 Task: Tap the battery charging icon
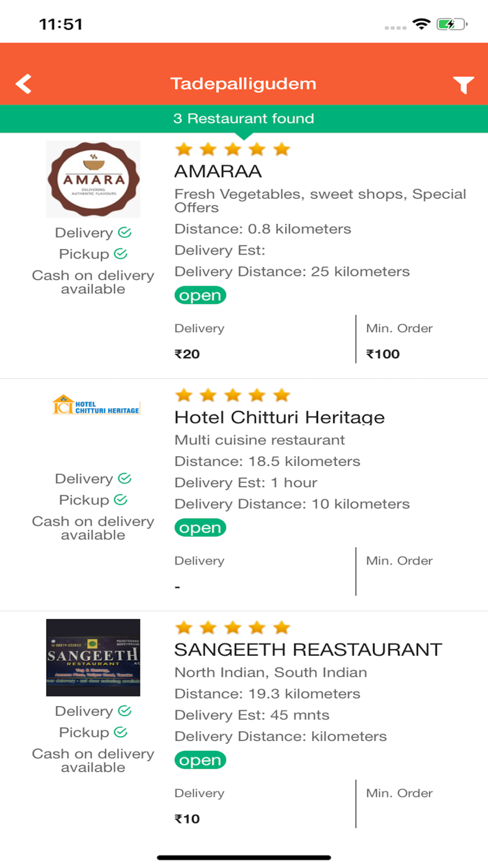(453, 22)
